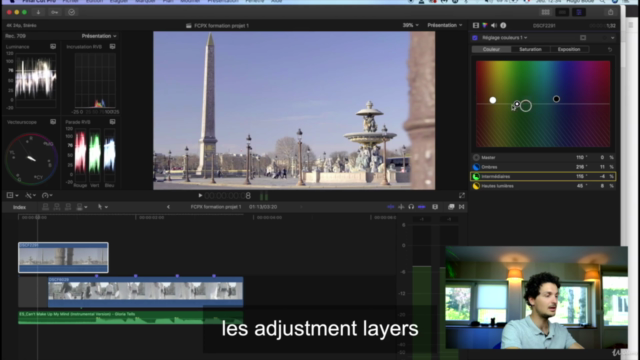Show the video inspector filmstrip icon

coord(476,25)
